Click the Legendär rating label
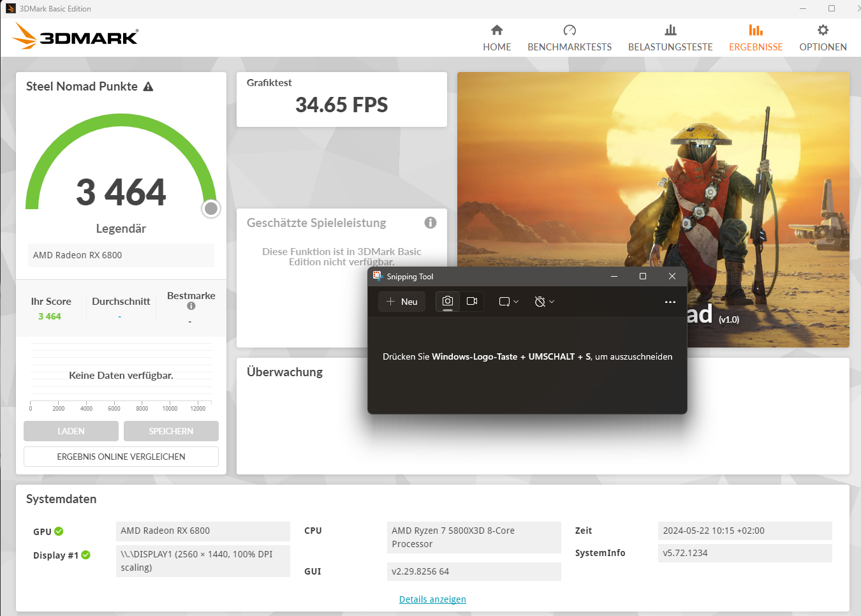This screenshot has width=861, height=616. pos(121,228)
